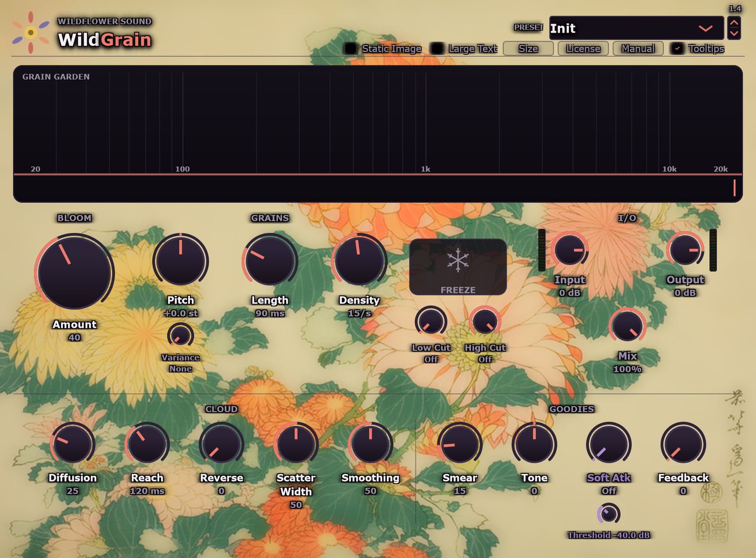756x558 pixels.
Task: Click the Reach value 120 ms
Action: 147,491
